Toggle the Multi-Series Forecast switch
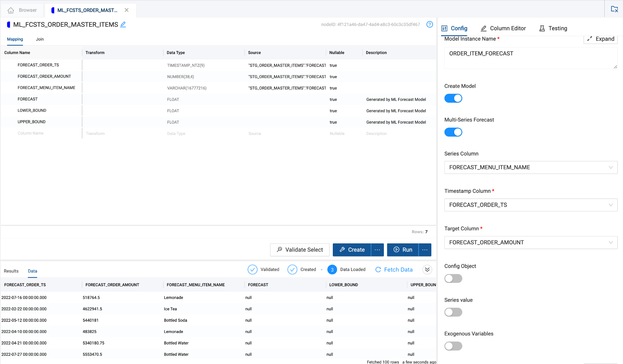Image resolution: width=623 pixels, height=364 pixels. (x=453, y=132)
